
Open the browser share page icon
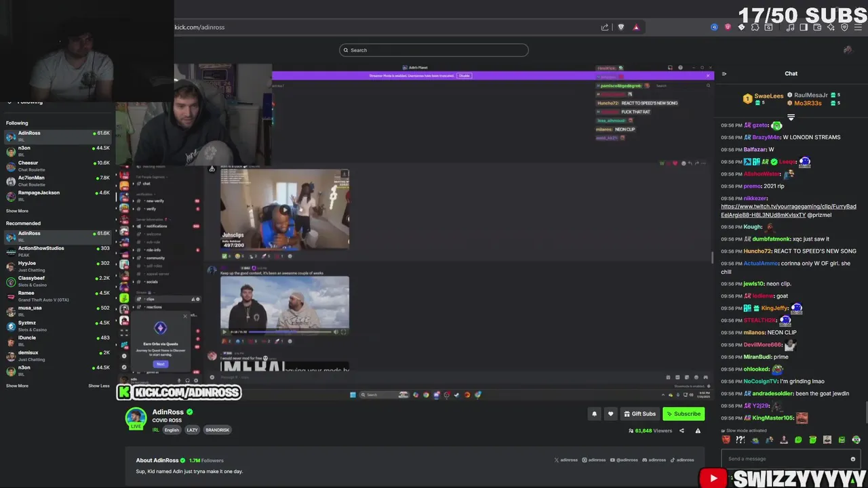tap(604, 27)
